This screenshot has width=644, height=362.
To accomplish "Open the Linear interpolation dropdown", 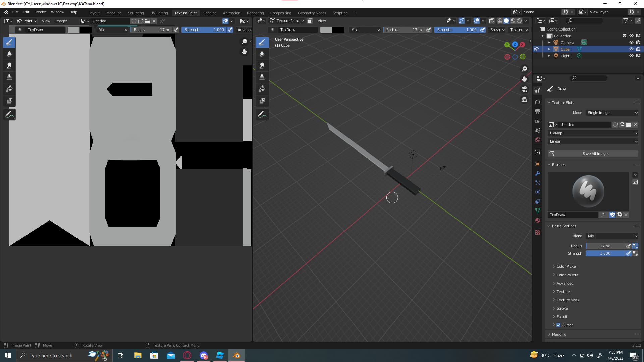I will (x=593, y=141).
